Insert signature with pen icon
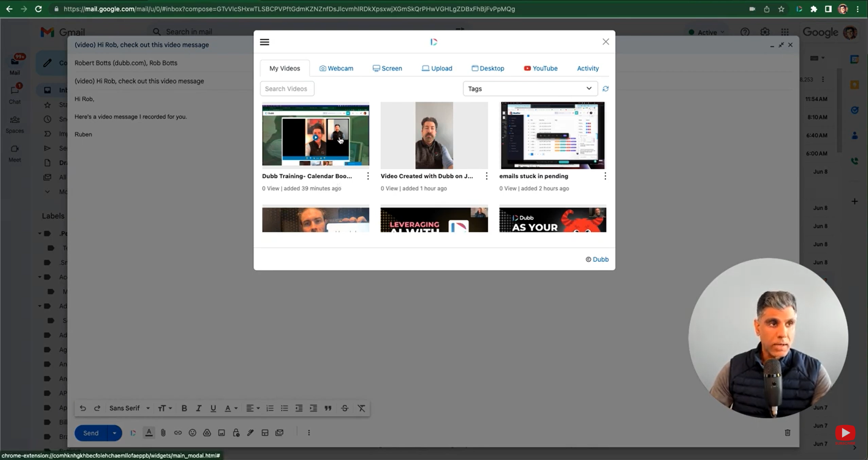The width and height of the screenshot is (868, 460). pos(250,433)
